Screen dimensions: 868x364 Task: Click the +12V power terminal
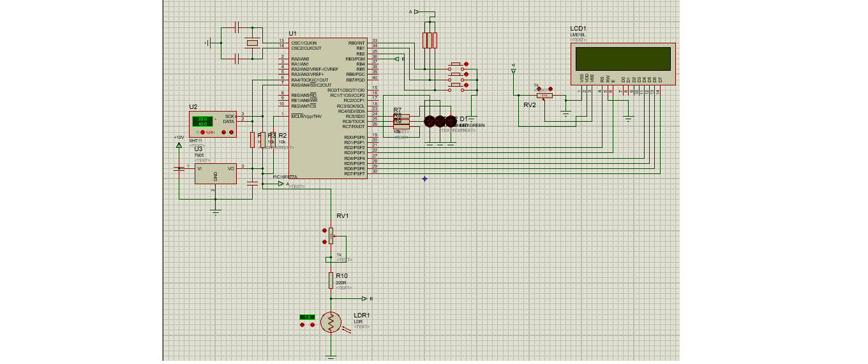point(179,145)
